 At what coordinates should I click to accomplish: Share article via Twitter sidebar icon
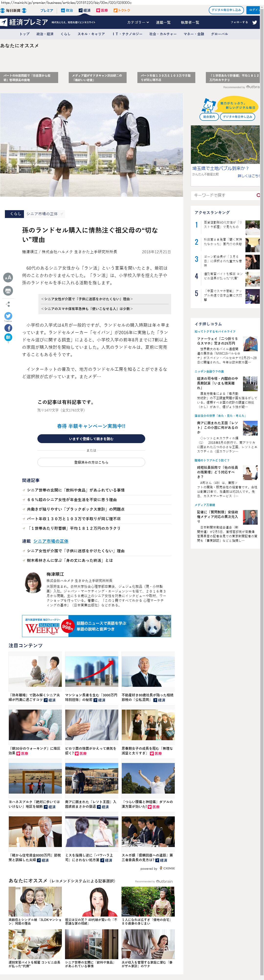point(8,316)
